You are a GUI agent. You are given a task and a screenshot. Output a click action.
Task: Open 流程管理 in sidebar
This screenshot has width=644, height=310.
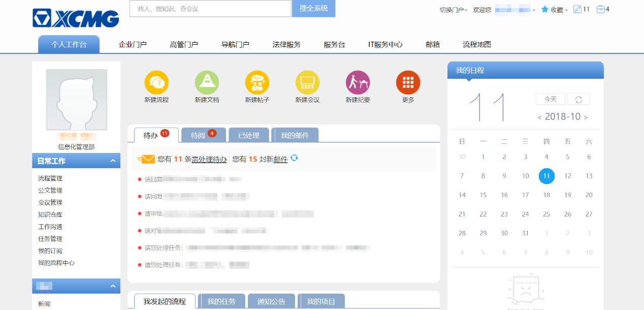(x=50, y=178)
